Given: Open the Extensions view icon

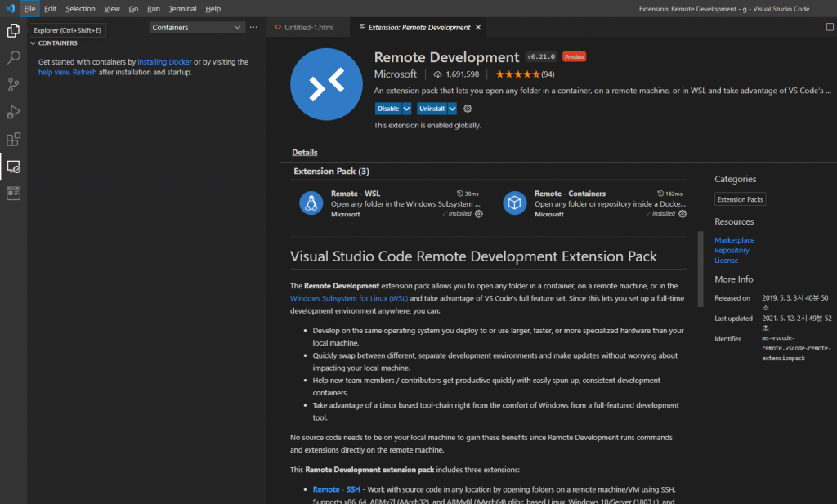Looking at the screenshot, I should (x=13, y=139).
